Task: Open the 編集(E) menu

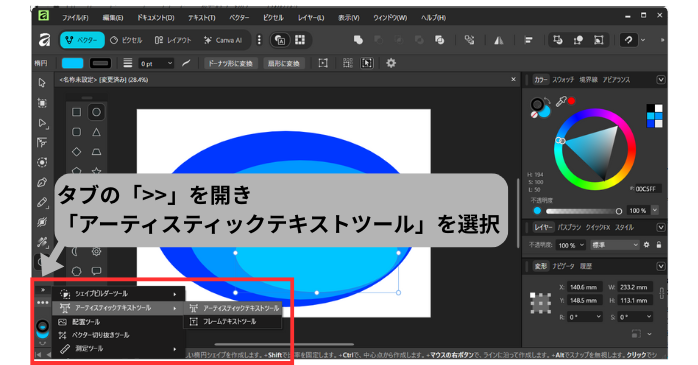Action: pos(113,18)
